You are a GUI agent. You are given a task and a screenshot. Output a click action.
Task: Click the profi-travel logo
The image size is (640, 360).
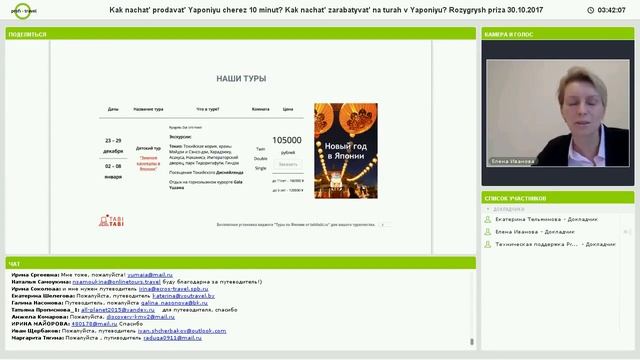[23, 11]
